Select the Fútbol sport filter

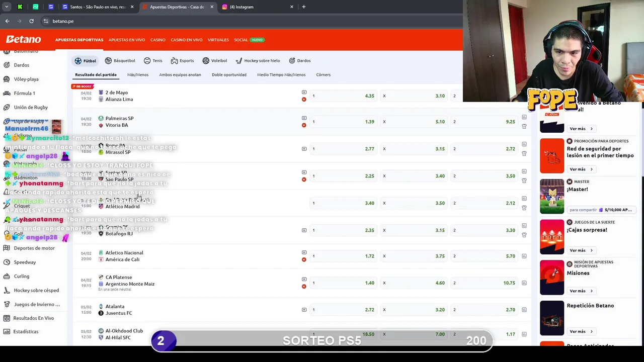pyautogui.click(x=86, y=60)
